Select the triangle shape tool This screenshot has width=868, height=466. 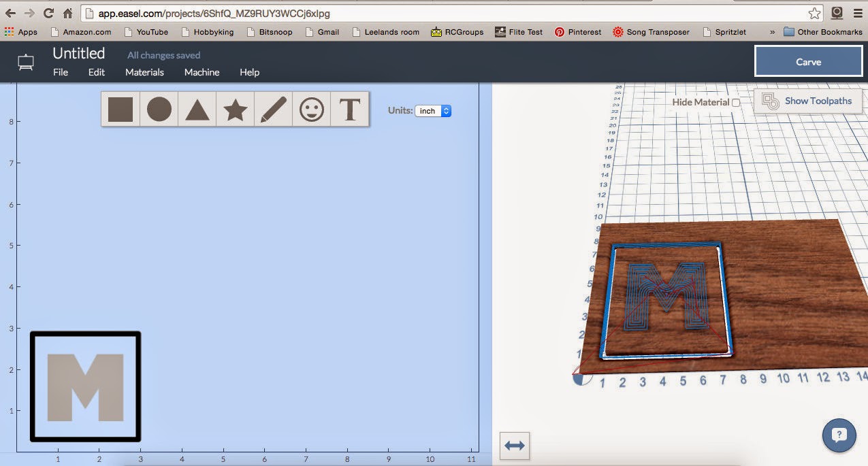197,110
